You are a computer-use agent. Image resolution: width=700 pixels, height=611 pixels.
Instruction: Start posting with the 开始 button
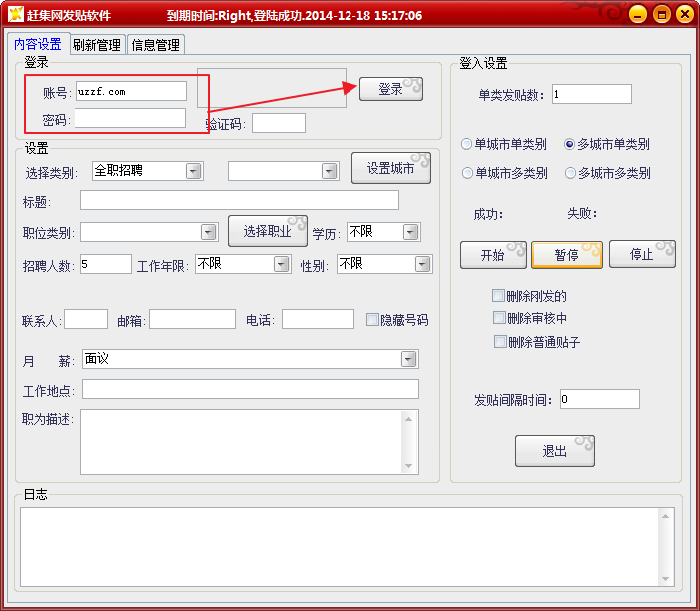(493, 255)
